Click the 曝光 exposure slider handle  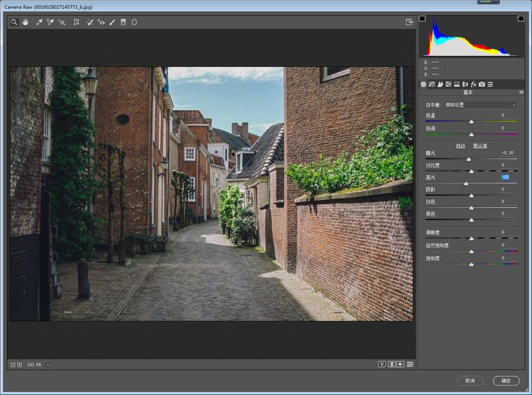tap(469, 159)
